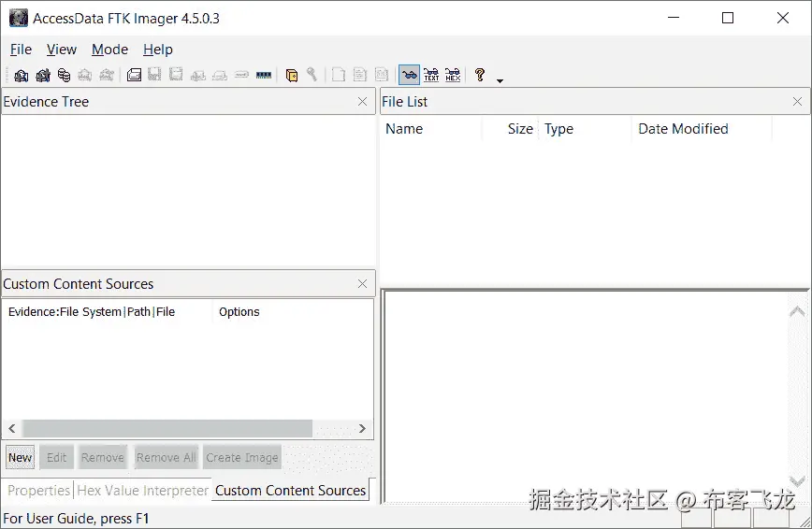Maximize the FTK Imager window

pyautogui.click(x=728, y=18)
